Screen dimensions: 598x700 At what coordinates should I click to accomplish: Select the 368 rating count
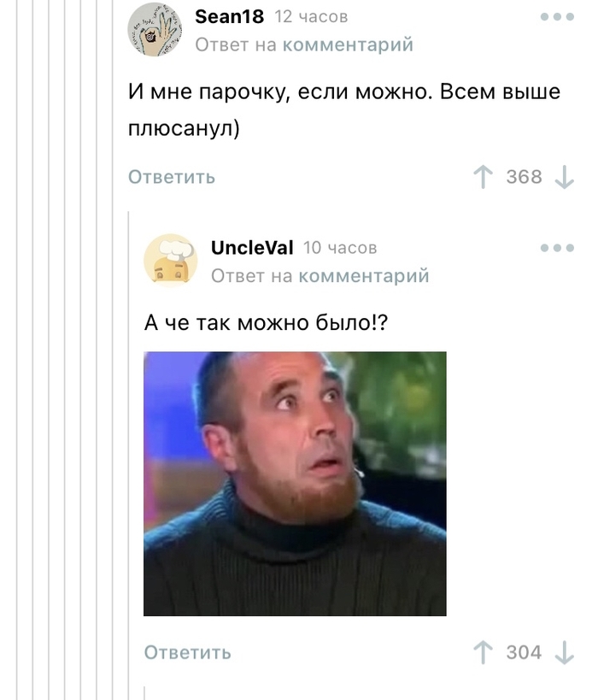(524, 177)
